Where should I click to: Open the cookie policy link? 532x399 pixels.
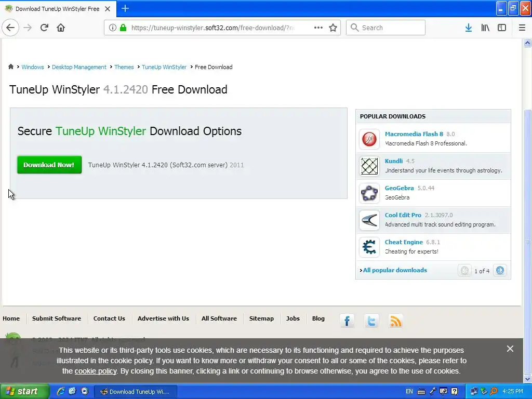[x=96, y=371]
